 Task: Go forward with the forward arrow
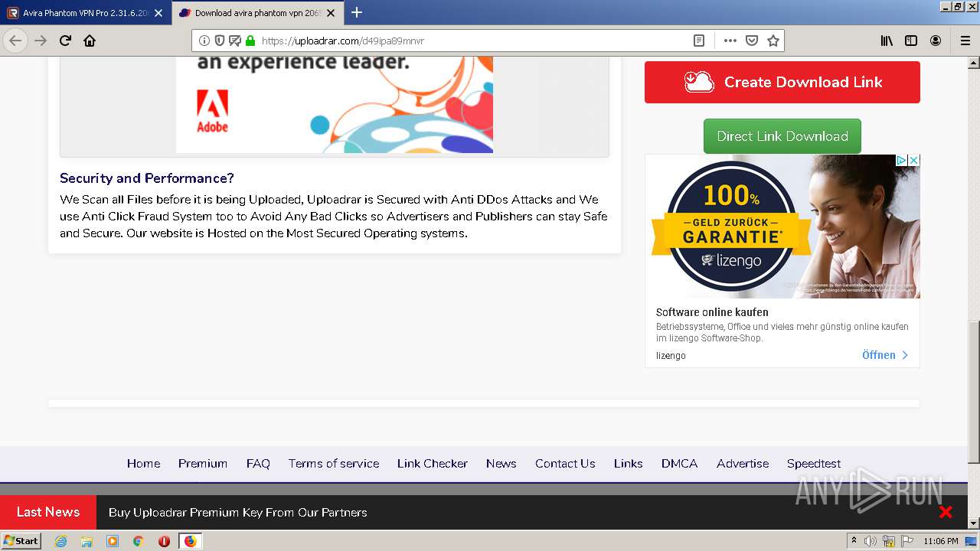click(x=41, y=41)
